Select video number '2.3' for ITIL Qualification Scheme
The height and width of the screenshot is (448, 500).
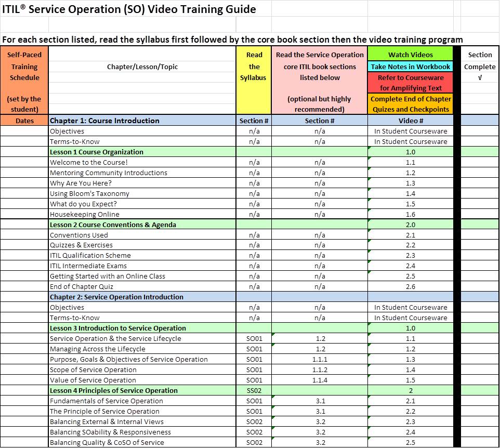pyautogui.click(x=410, y=255)
